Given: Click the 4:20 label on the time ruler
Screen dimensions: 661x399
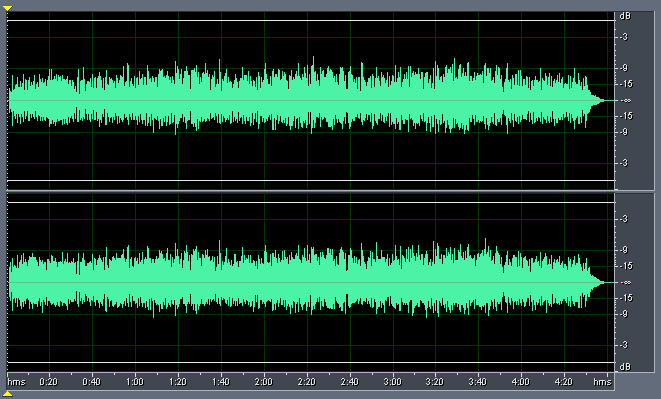Looking at the screenshot, I should [x=564, y=382].
